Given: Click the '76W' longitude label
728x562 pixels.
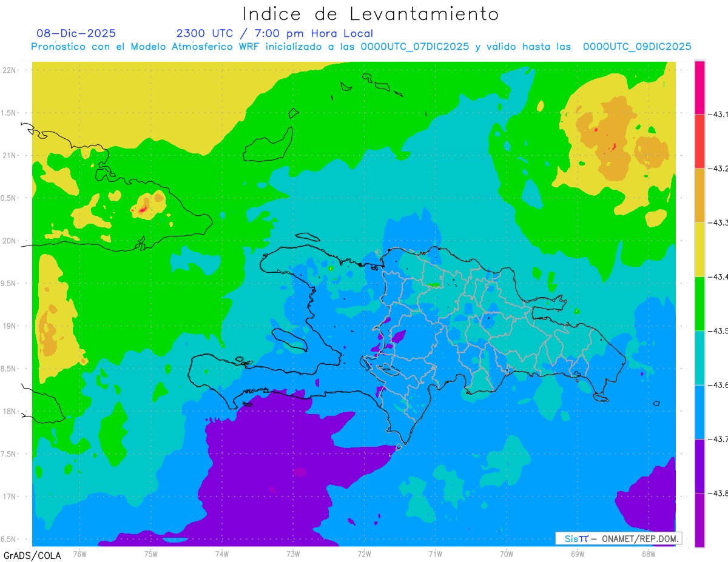Looking at the screenshot, I should click(79, 554).
